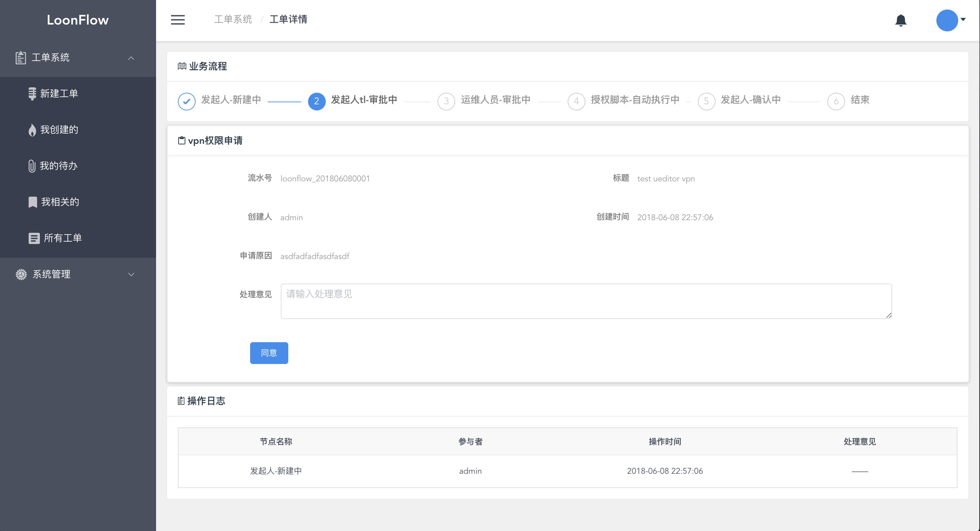This screenshot has width=980, height=531.
Task: Click the 发起人tl-审批中 step label
Action: pos(364,100)
